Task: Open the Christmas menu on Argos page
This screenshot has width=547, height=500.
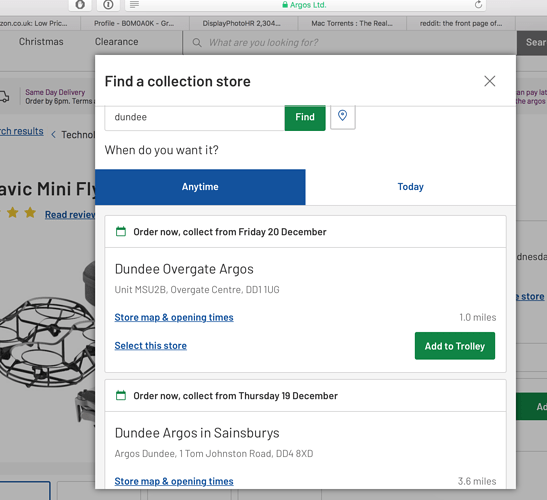Action: pyautogui.click(x=41, y=42)
